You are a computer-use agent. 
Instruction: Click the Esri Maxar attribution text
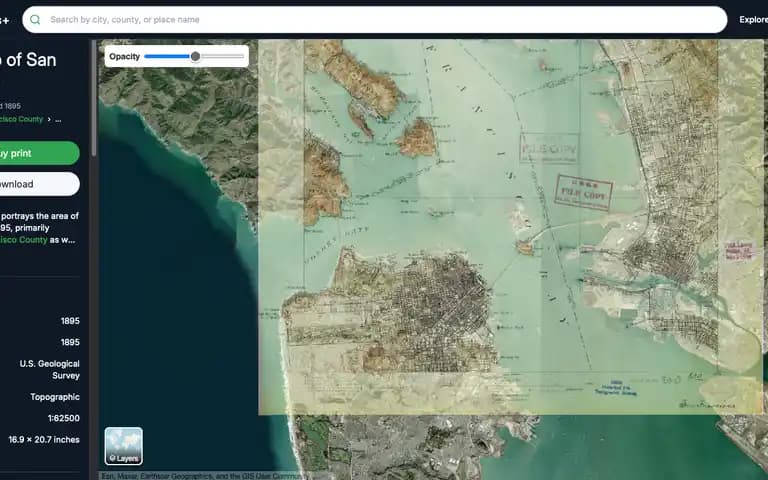[201, 476]
